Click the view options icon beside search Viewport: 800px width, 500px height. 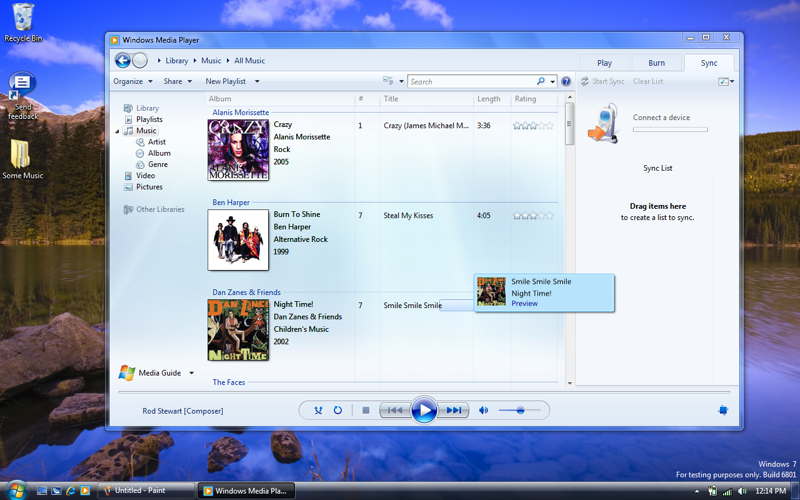[x=388, y=81]
